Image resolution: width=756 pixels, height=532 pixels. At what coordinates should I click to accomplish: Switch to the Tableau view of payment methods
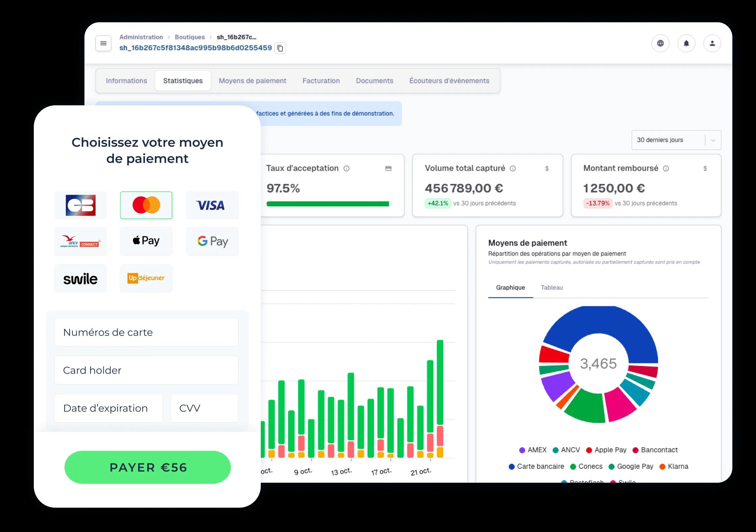552,288
